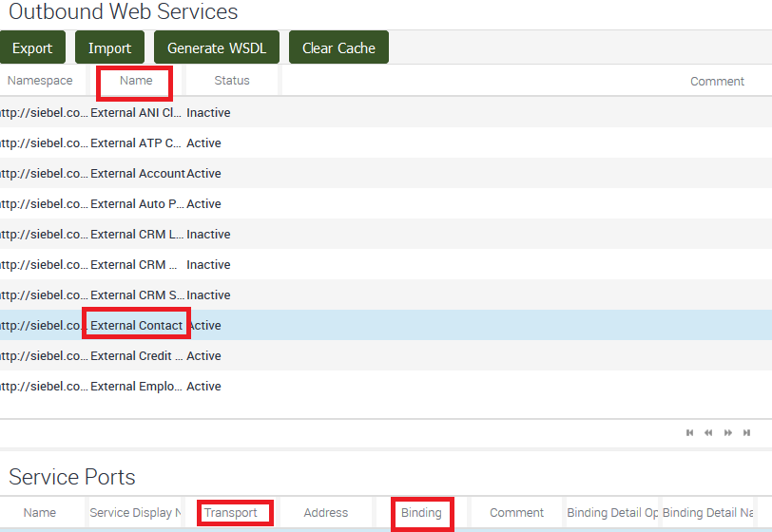Click Binding Detail Na column header
The height and width of the screenshot is (532, 772).
[x=707, y=513]
